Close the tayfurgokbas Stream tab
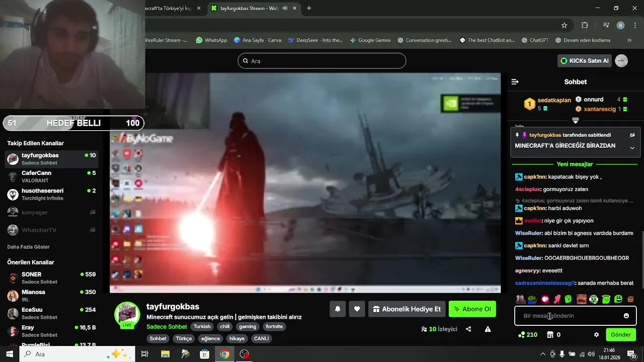 [x=295, y=8]
